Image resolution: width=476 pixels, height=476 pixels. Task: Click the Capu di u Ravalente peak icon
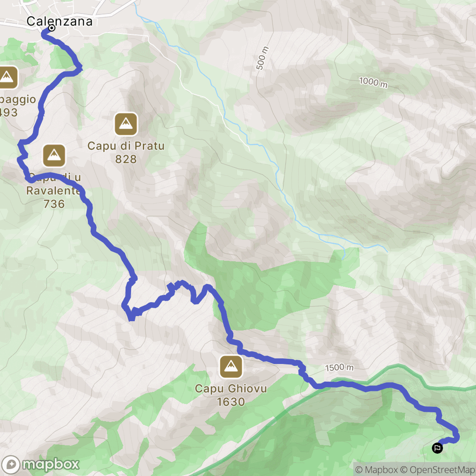[x=54, y=156]
